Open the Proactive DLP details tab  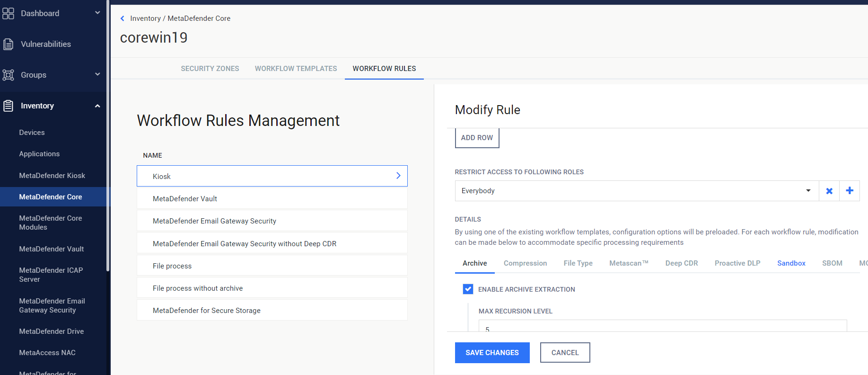tap(737, 263)
